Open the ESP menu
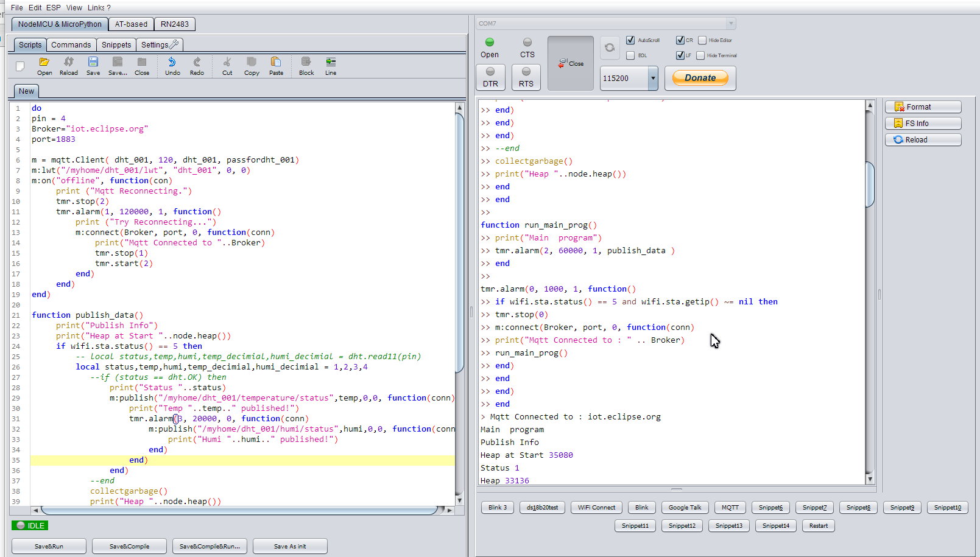The width and height of the screenshot is (980, 557). pos(54,8)
